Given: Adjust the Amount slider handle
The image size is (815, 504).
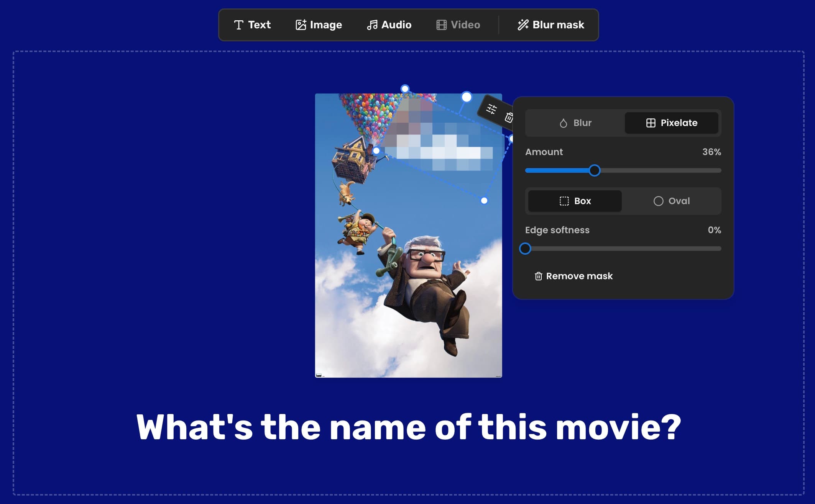Looking at the screenshot, I should 595,170.
